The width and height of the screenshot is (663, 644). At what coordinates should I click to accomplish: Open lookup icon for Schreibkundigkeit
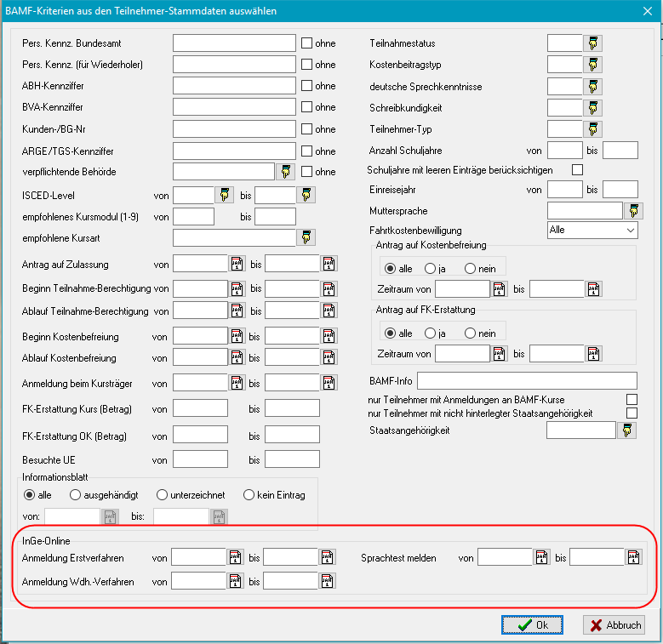coord(593,108)
